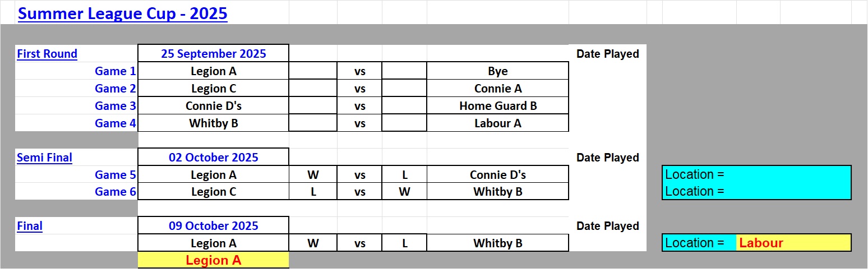Click the empty score cell beside Legion C in Game 2
Image resolution: width=868 pixels, height=277 pixels.
(x=313, y=89)
